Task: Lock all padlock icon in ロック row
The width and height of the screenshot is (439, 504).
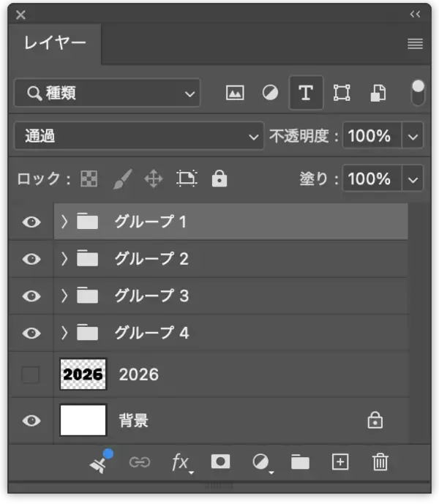Action: [219, 178]
